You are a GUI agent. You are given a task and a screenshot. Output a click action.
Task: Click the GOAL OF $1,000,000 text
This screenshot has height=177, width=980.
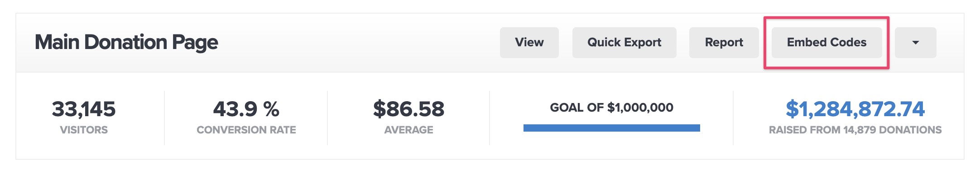[612, 108]
